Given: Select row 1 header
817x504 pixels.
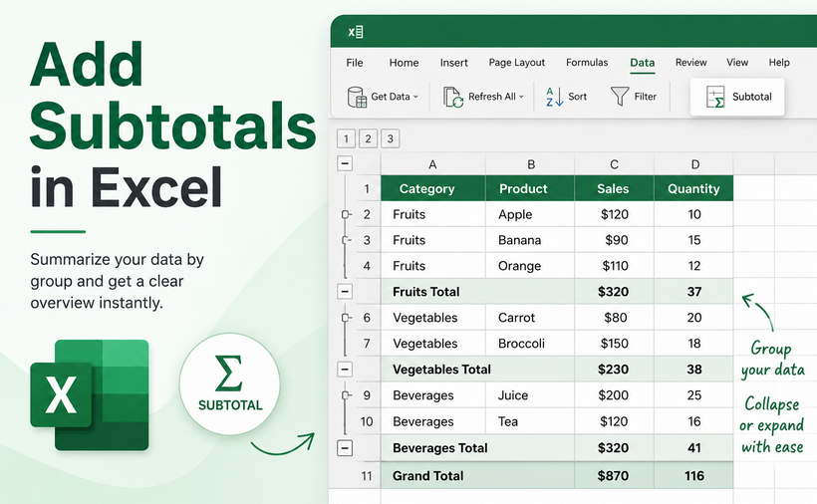Looking at the screenshot, I should [367, 188].
